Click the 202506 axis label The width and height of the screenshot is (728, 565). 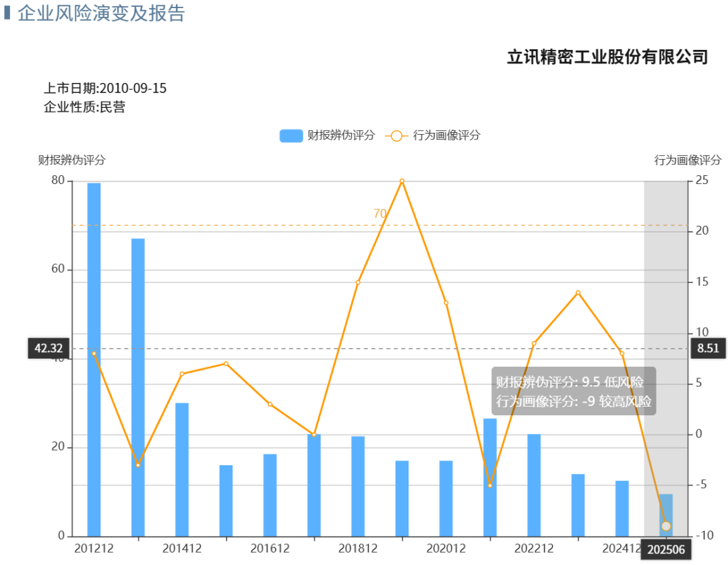pyautogui.click(x=666, y=549)
